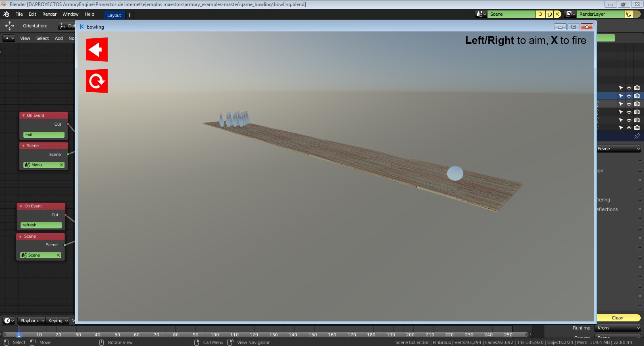
Task: Click the red refresh arrow in bowling window
Action: [x=97, y=81]
